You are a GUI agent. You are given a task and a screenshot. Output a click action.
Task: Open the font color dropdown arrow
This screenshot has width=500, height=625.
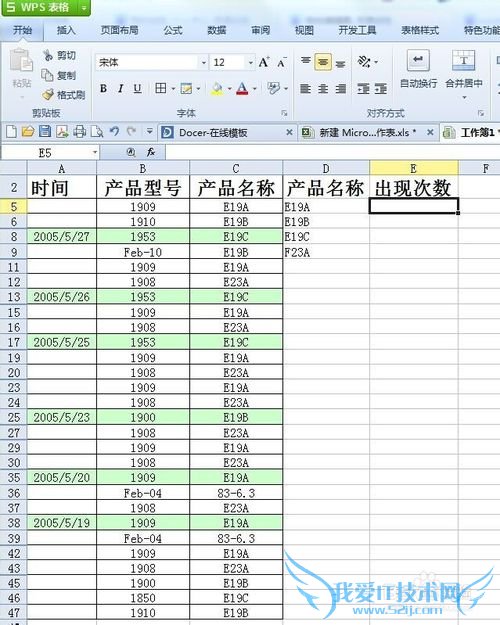pos(254,88)
